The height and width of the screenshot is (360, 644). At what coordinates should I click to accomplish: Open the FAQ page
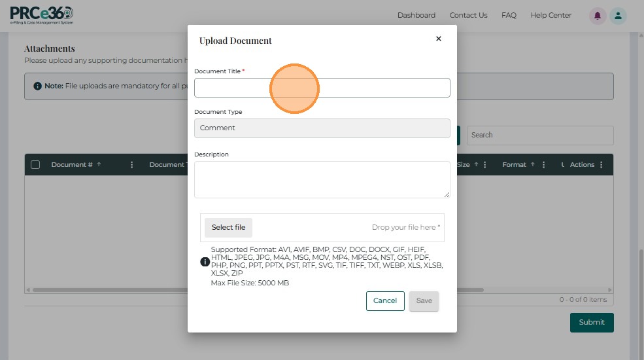(x=509, y=15)
